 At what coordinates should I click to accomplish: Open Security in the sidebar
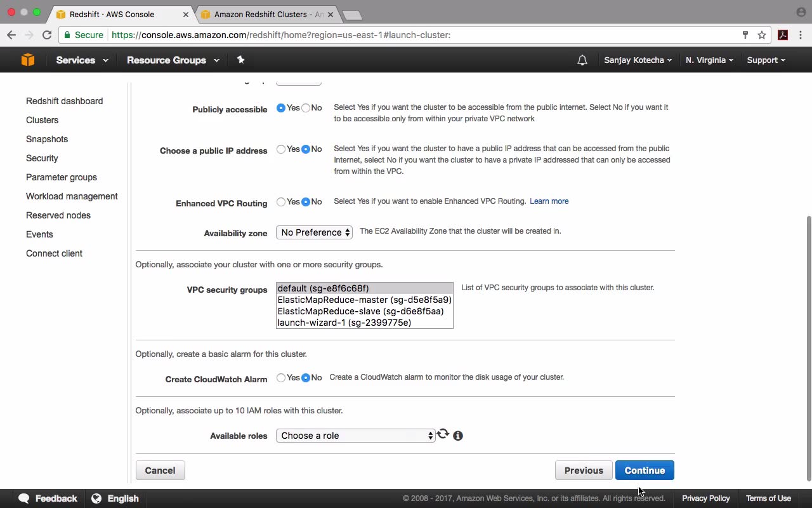(42, 158)
